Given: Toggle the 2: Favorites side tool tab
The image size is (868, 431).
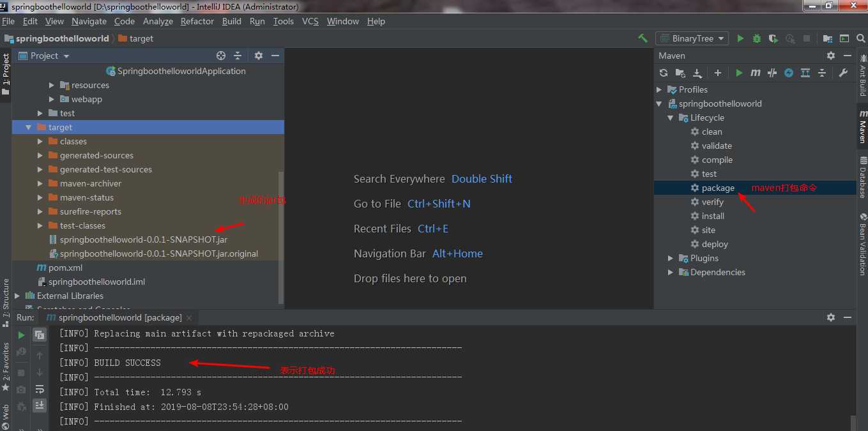Looking at the screenshot, I should tap(6, 367).
